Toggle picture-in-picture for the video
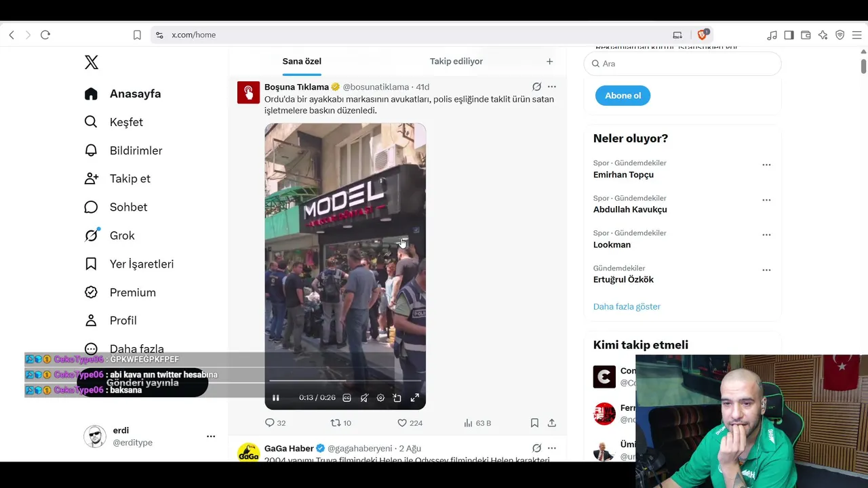Screen dimensions: 868x488 [397, 398]
